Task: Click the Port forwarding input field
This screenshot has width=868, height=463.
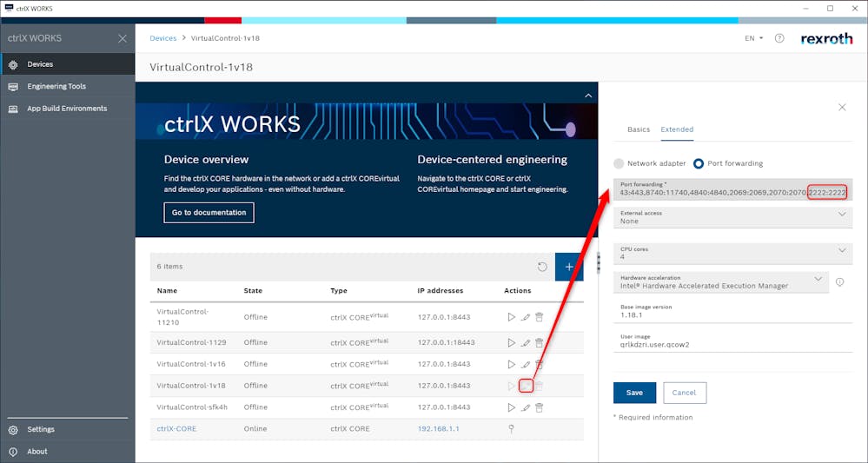Action: tap(733, 189)
